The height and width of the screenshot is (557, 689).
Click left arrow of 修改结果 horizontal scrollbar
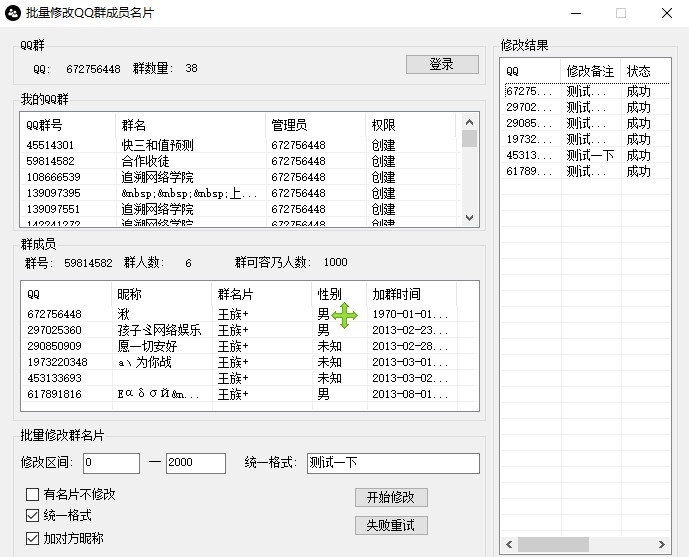click(510, 544)
